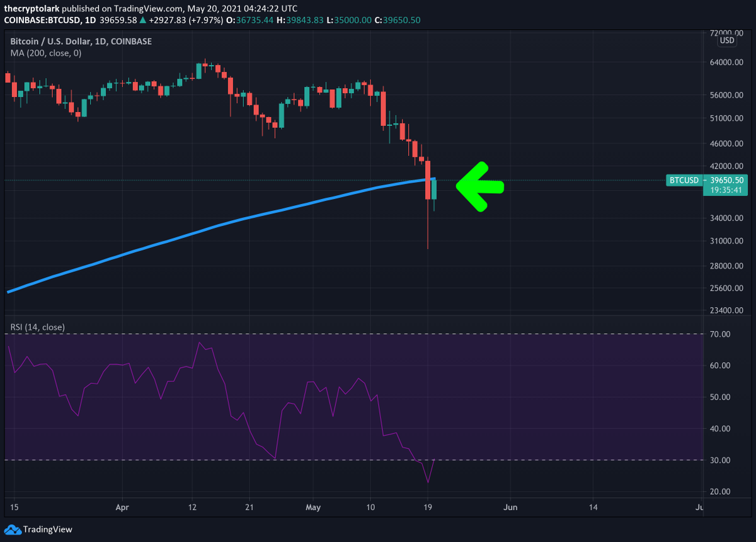Select the Bitcoin / U.S. Dollar chart title
Viewport: 756px width, 542px height.
coord(81,42)
